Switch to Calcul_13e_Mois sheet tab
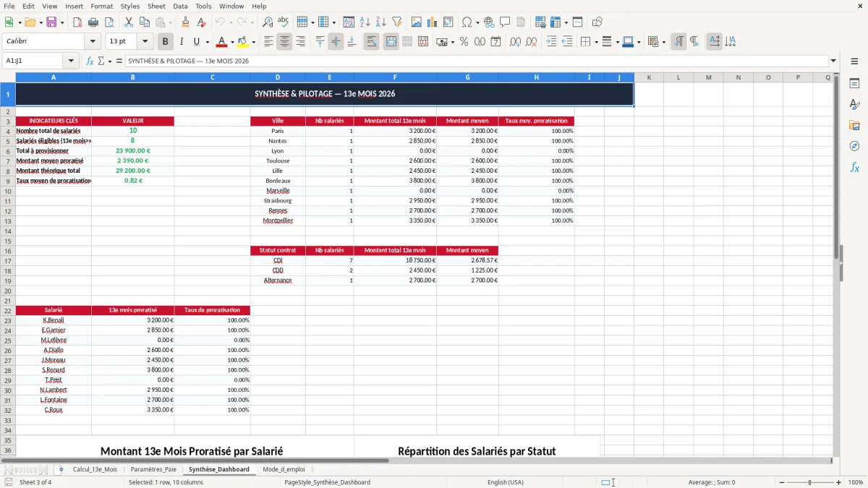Image resolution: width=868 pixels, height=488 pixels. pyautogui.click(x=95, y=469)
